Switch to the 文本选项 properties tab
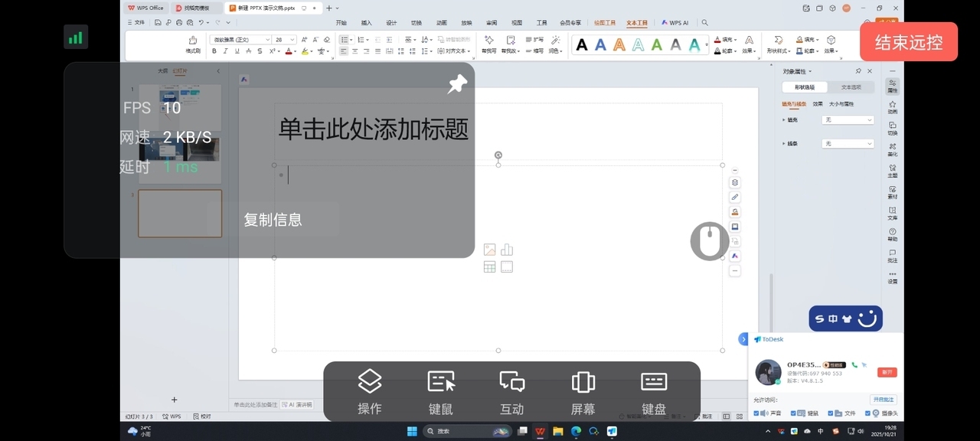Screen dimensions: 980x441 851,87
